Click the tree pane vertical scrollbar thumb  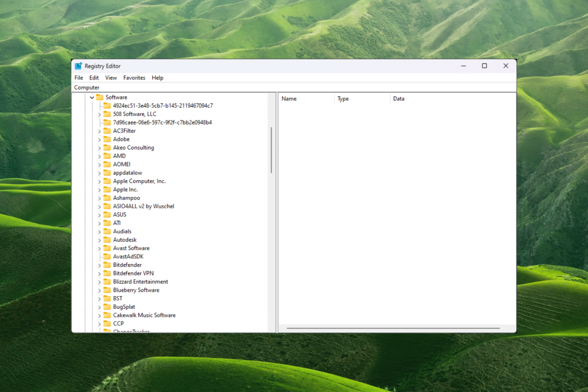pyautogui.click(x=271, y=150)
